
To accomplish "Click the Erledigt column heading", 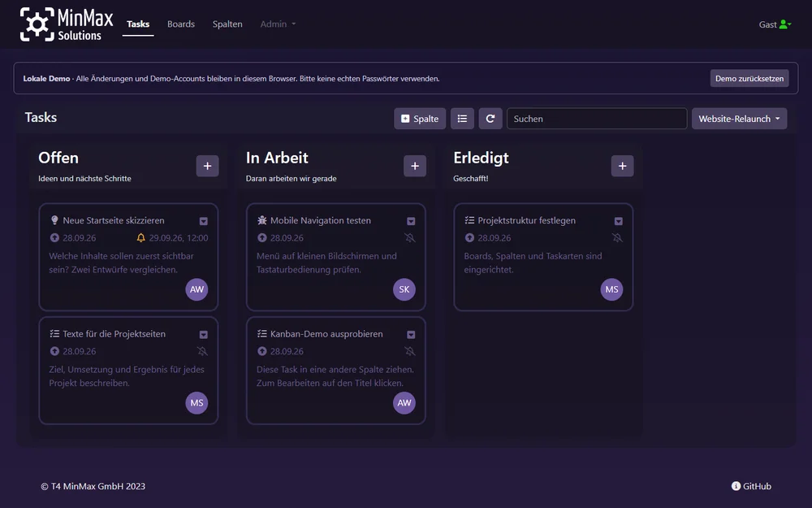I will tap(481, 158).
